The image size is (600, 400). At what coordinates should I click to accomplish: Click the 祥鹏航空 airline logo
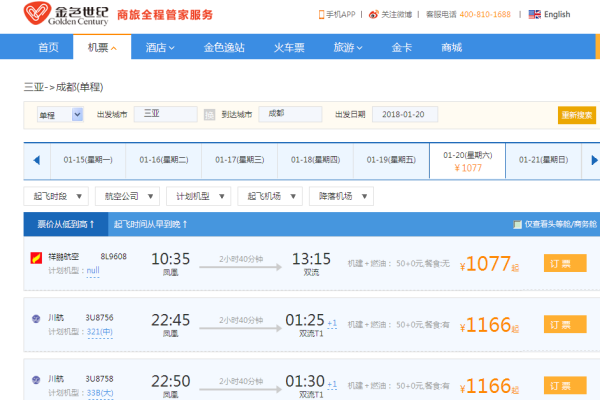(36, 257)
